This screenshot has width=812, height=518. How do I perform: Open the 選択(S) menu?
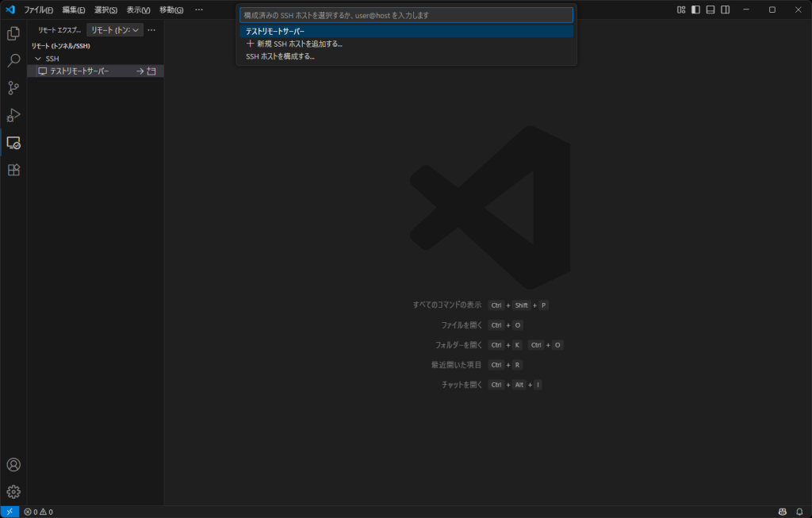[x=105, y=10]
